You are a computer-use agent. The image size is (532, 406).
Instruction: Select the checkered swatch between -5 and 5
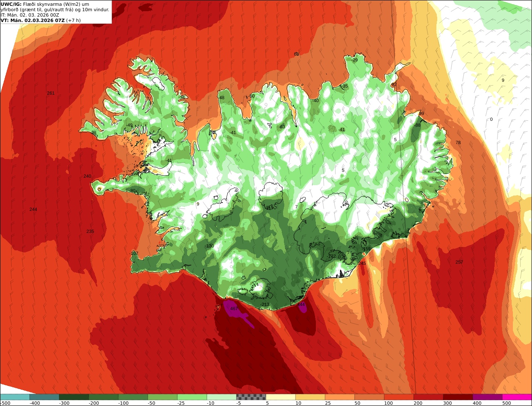[x=251, y=397]
